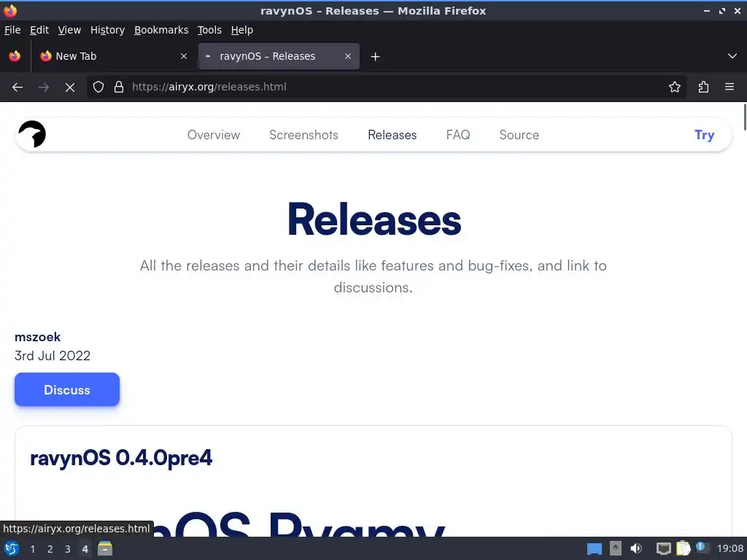Click the ravynOS raven logo
Screen dimensions: 747x560
(x=32, y=134)
